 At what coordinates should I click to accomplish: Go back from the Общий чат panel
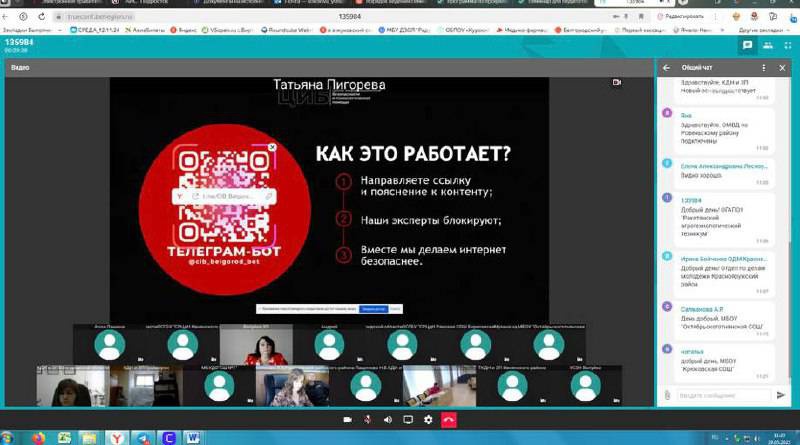pyautogui.click(x=666, y=67)
